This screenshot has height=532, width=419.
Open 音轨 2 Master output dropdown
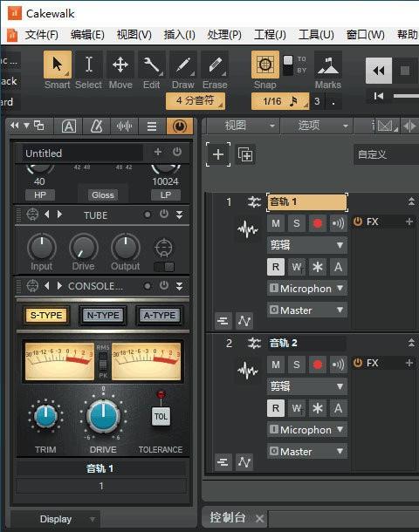point(307,452)
